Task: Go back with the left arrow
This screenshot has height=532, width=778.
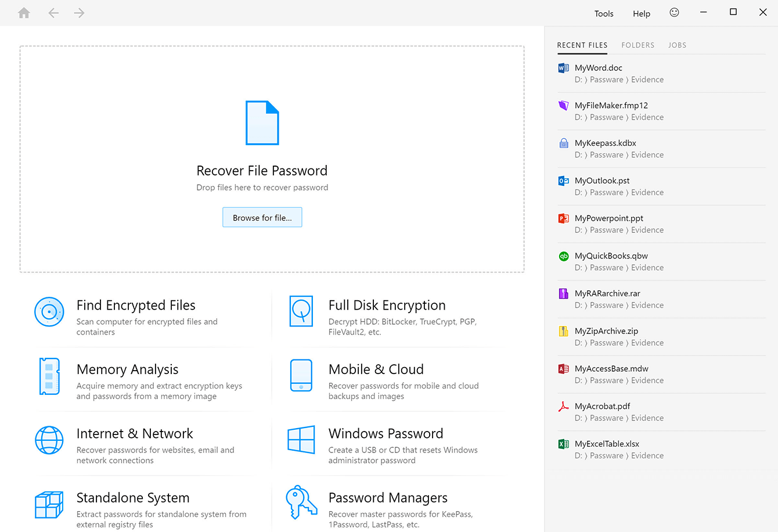Action: (x=53, y=13)
